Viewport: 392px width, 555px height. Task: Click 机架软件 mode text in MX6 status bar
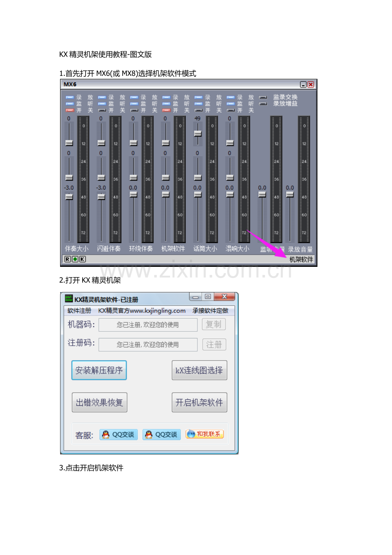pyautogui.click(x=301, y=259)
